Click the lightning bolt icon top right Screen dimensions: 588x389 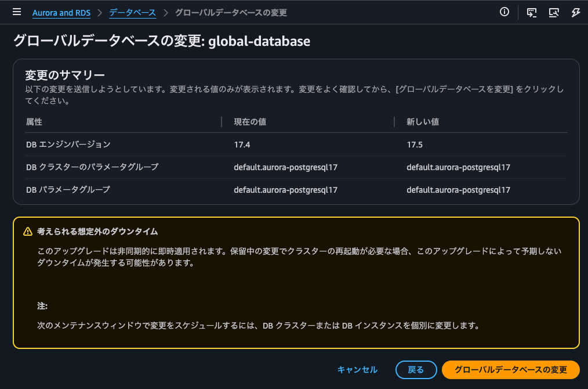pos(575,12)
